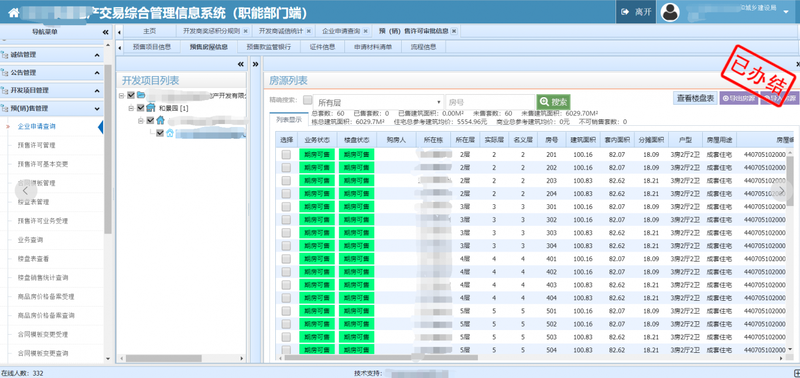The image size is (800, 378).
Task: Click the user avatar icon in the header
Action: (x=670, y=12)
